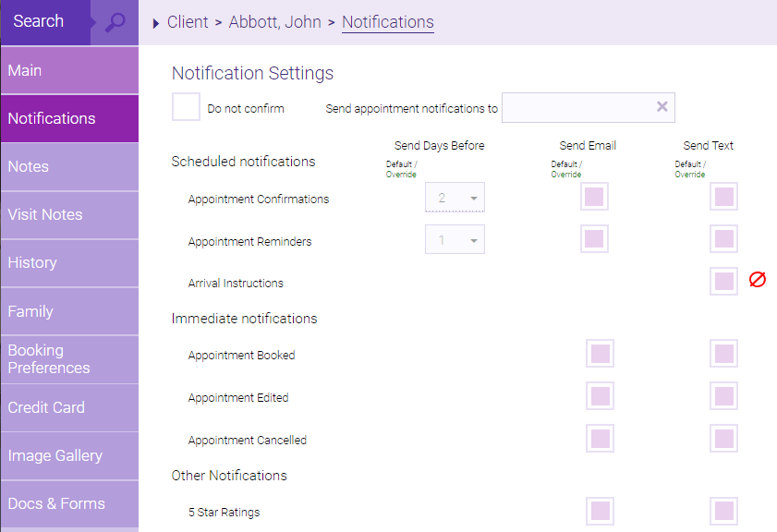Click the Send Days Before column header

[439, 146]
